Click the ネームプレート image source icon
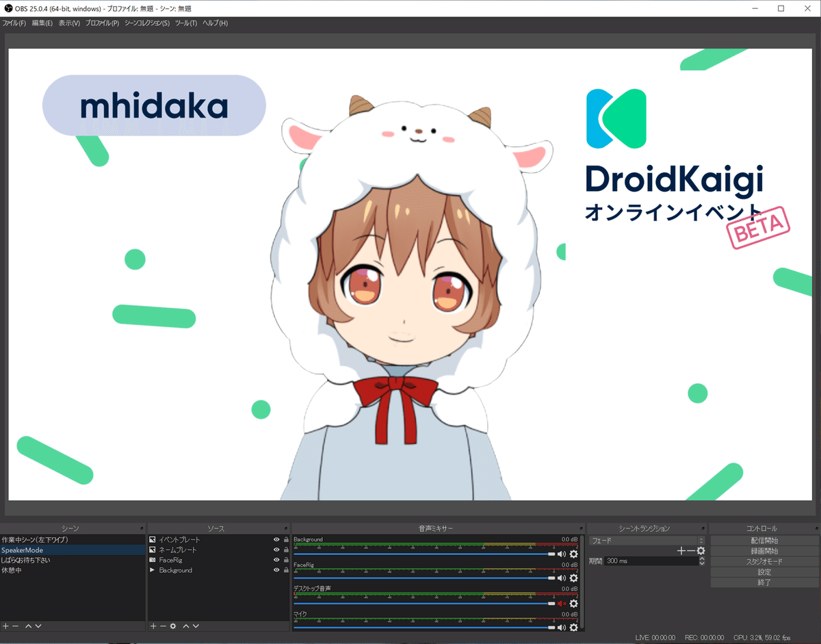This screenshot has width=821, height=644. pos(153,550)
